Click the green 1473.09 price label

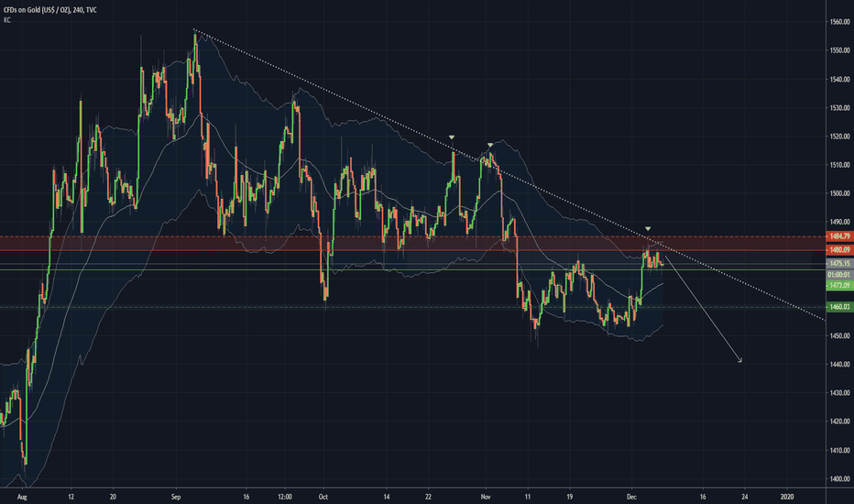click(x=840, y=286)
